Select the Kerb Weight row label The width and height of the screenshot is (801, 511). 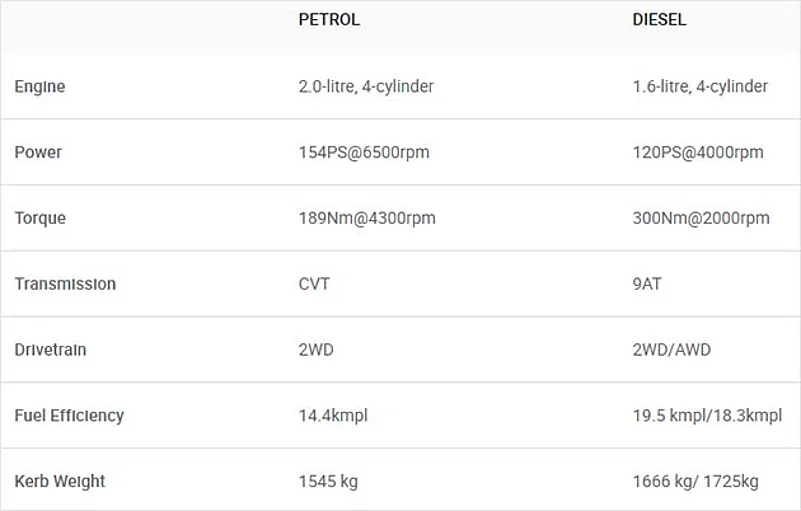tap(60, 481)
